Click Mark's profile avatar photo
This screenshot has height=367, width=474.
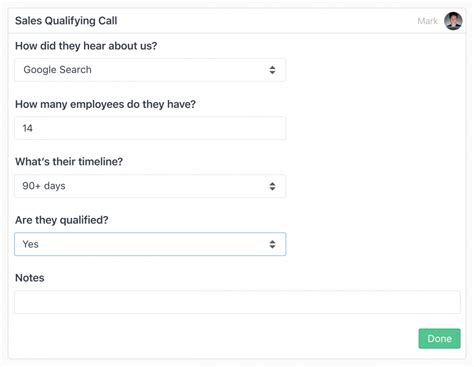coord(453,21)
